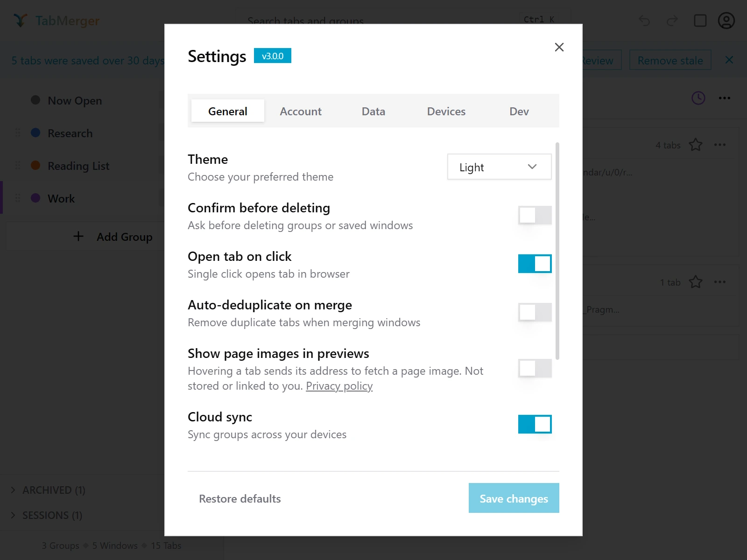Click the TabMerger logo icon
The width and height of the screenshot is (747, 560).
[20, 21]
